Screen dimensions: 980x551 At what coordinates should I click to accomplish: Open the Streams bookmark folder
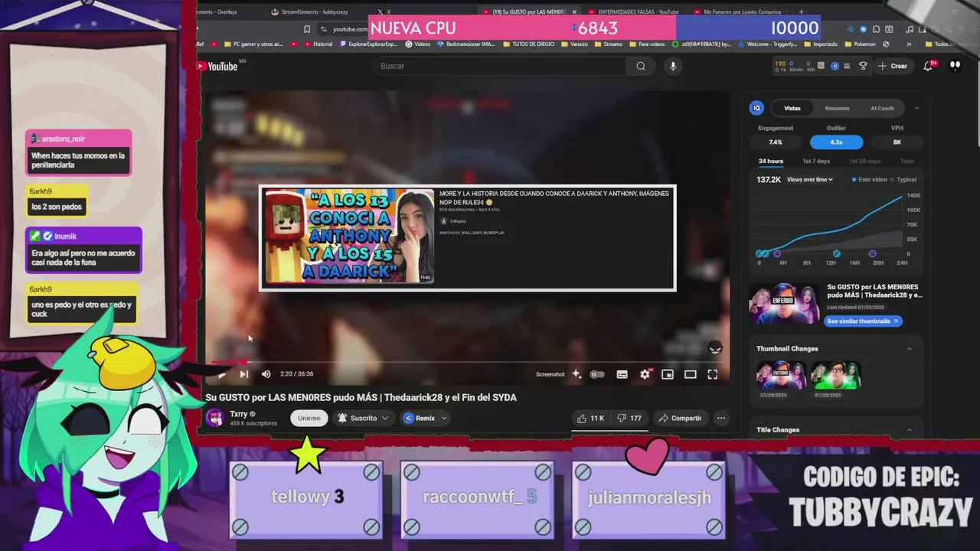tap(609, 44)
